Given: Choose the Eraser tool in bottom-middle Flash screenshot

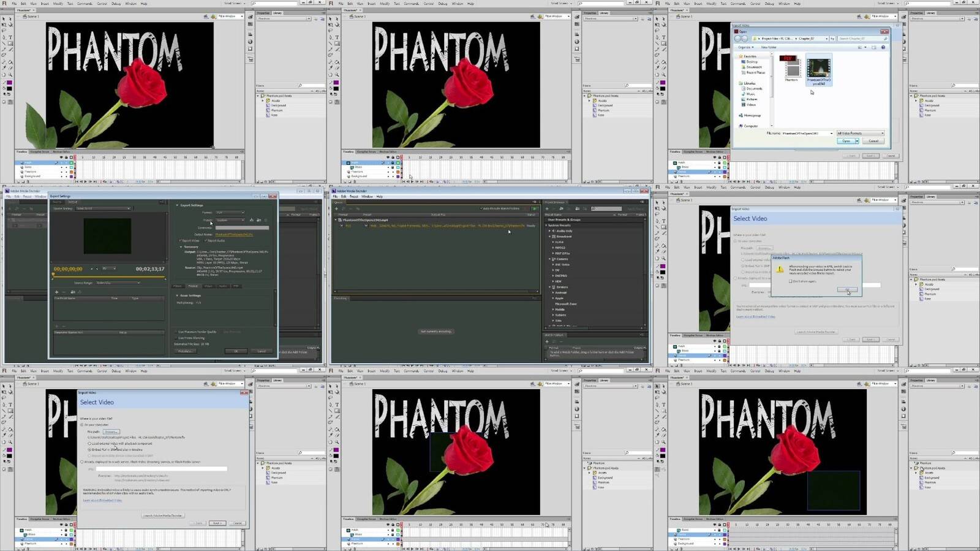Looking at the screenshot, I should pos(336,435).
